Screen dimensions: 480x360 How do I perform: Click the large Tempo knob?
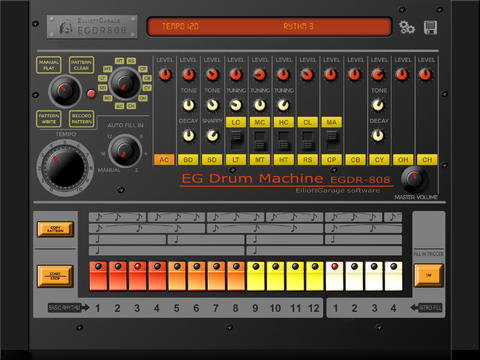[65, 168]
